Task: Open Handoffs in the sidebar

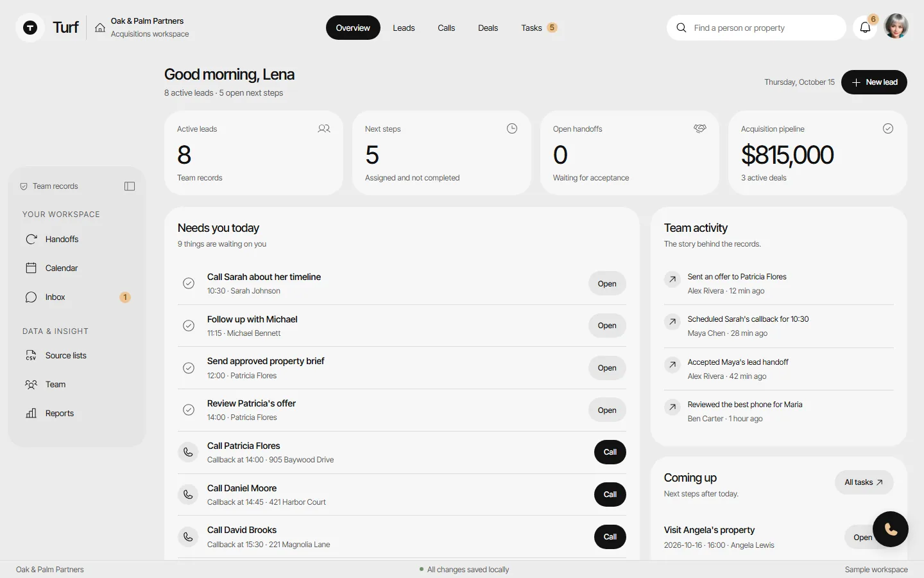Action: point(77,240)
